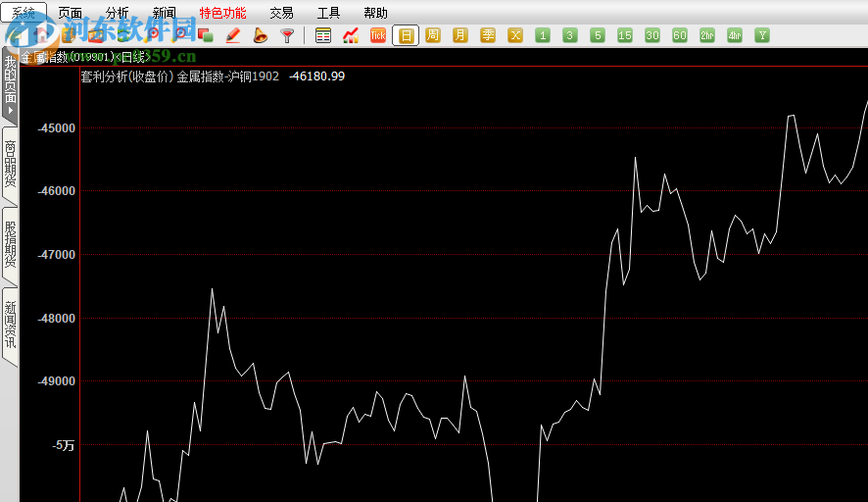Switch to 30-minute period
This screenshot has height=502, width=868.
pyautogui.click(x=652, y=35)
